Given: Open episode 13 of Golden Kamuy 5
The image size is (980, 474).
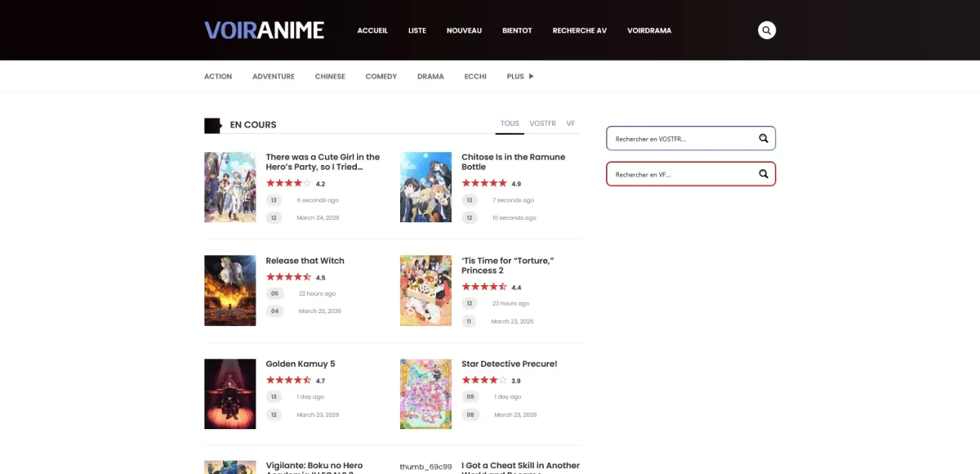Looking at the screenshot, I should (x=274, y=396).
